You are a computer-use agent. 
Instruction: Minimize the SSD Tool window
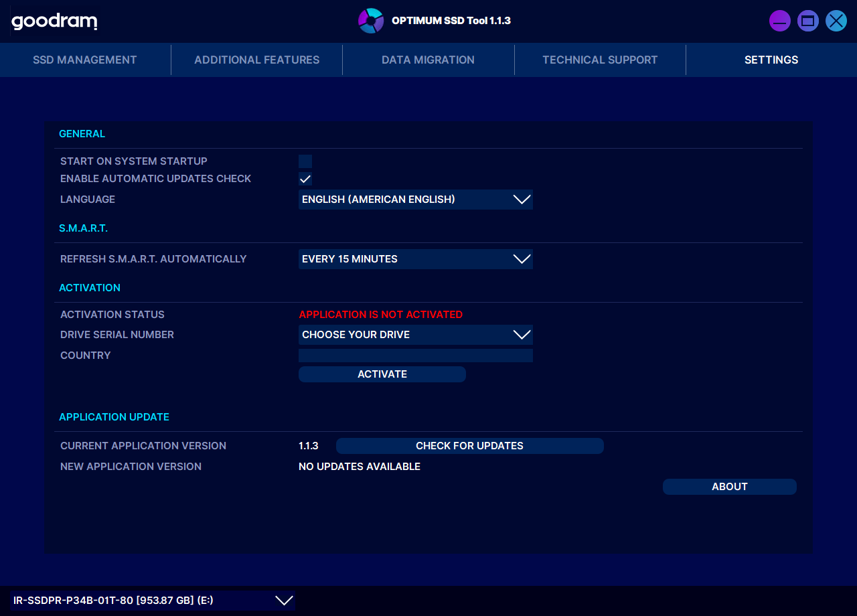780,21
